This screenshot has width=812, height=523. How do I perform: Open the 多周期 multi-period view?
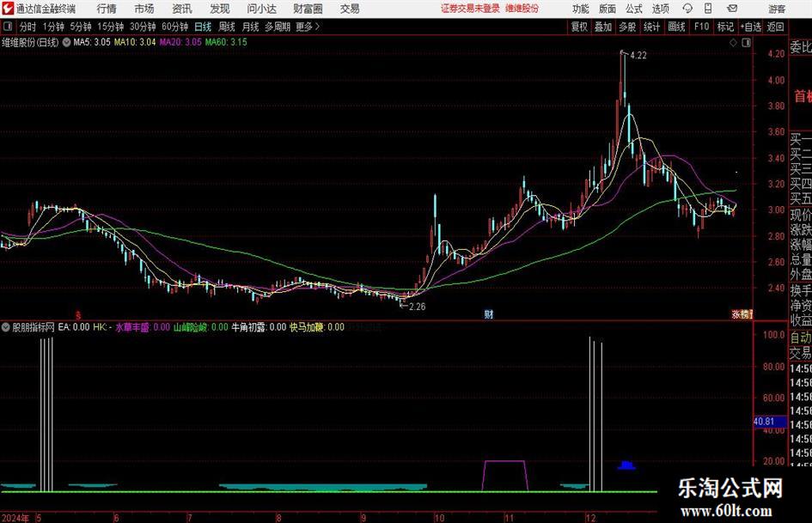(277, 27)
